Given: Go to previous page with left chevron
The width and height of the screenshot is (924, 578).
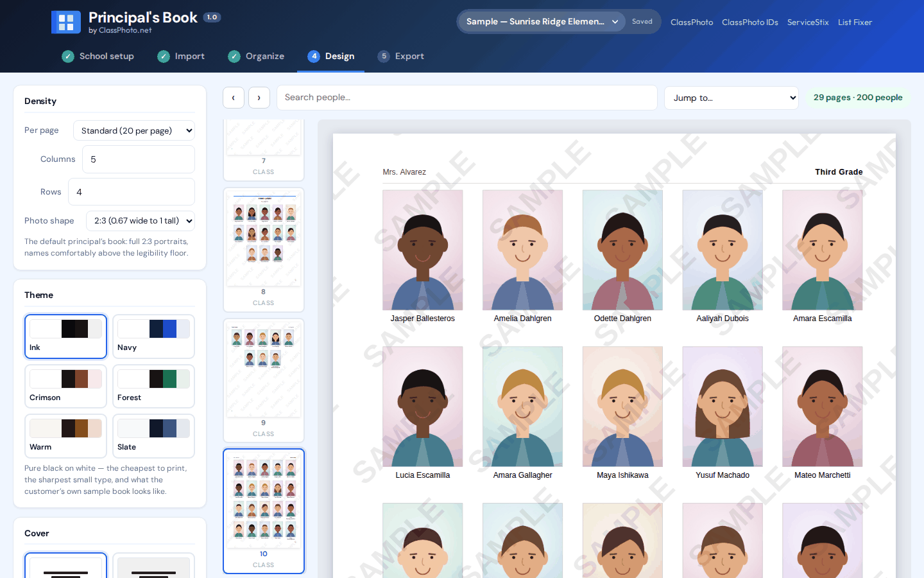Looking at the screenshot, I should (x=234, y=98).
